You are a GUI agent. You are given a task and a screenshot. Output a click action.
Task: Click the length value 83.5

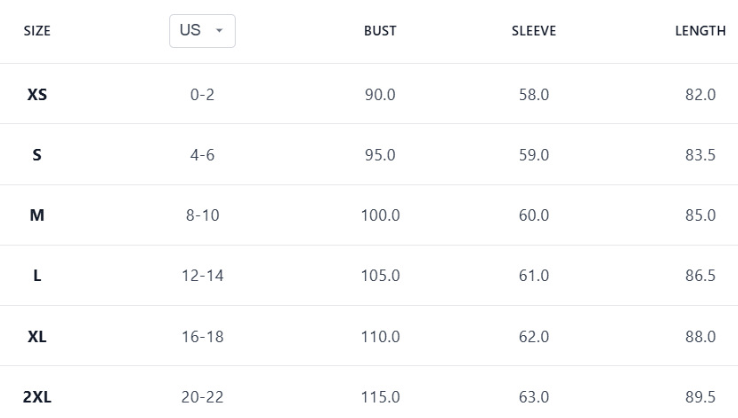(699, 155)
